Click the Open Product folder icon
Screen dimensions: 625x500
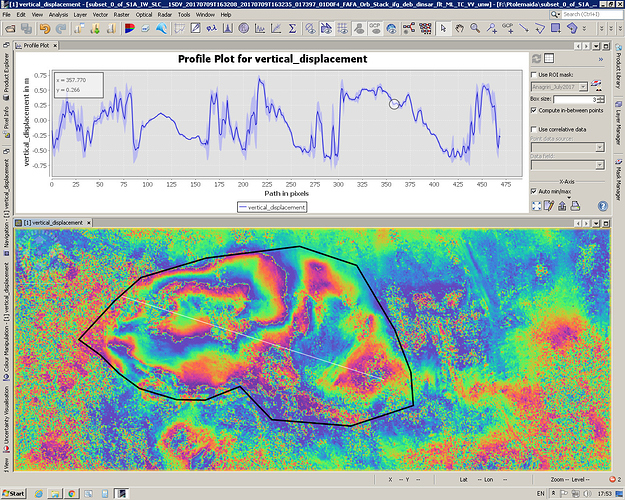pyautogui.click(x=10, y=29)
